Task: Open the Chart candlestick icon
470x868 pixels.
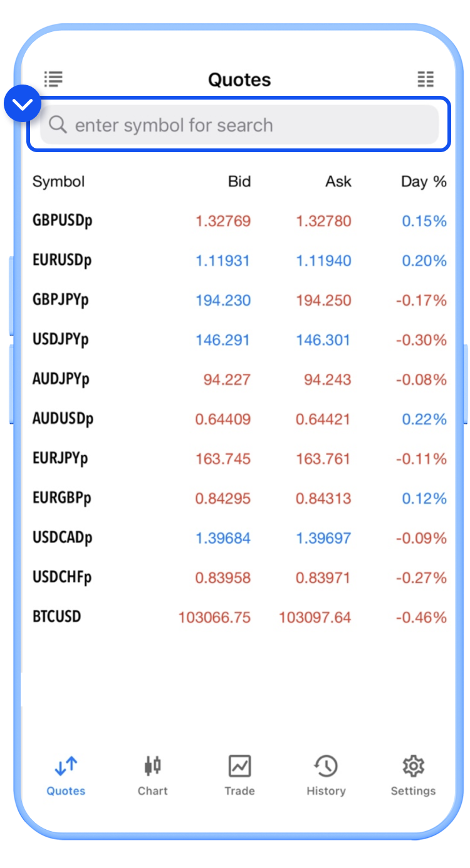Action: 152,765
